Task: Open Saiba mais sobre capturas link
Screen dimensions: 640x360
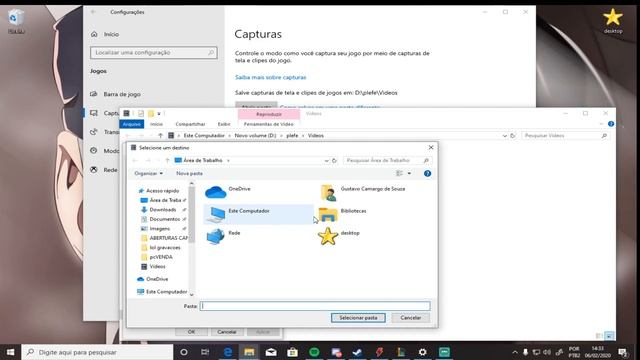Action: [x=270, y=77]
